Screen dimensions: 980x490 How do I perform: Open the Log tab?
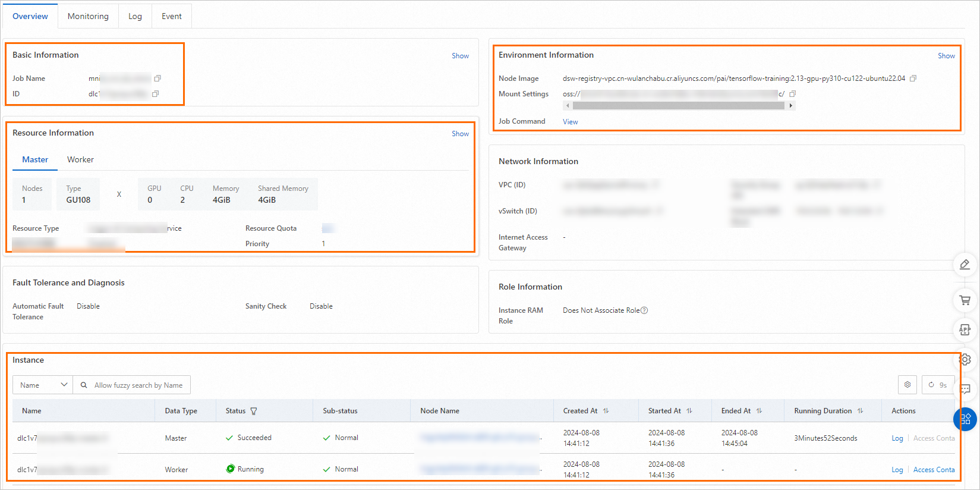[135, 16]
